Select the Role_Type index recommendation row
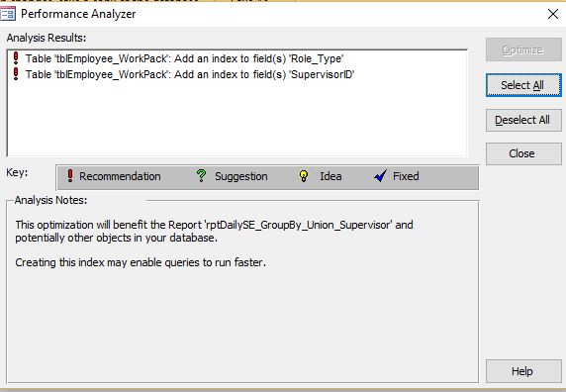Screen dimensions: 566x392 point(184,58)
